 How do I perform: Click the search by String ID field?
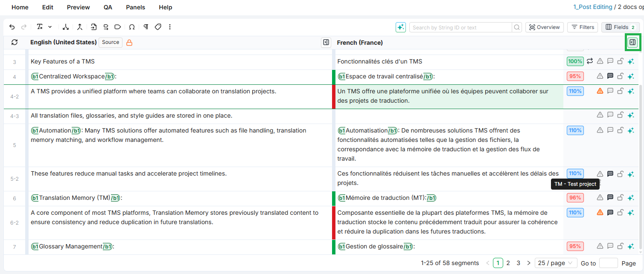(x=460, y=27)
